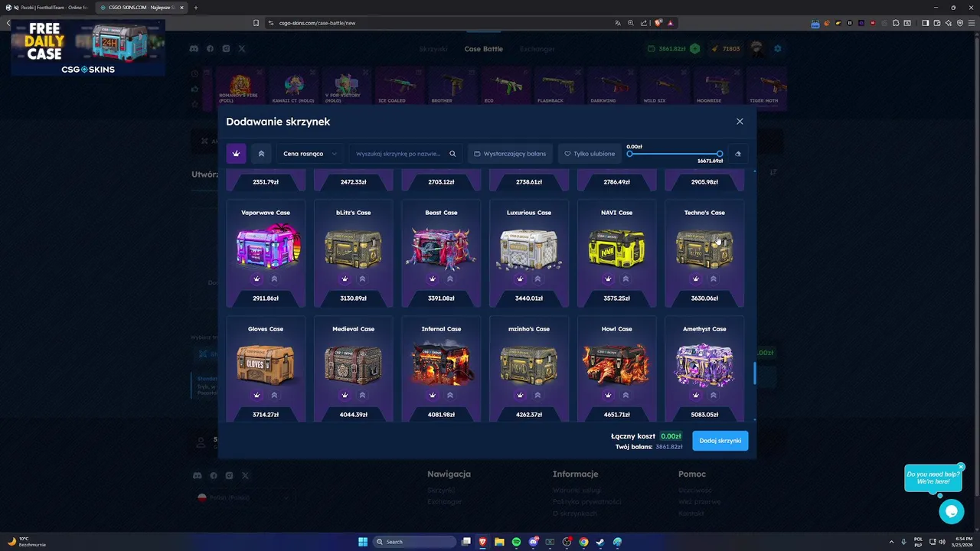Select the mzinho's Case image
The height and width of the screenshot is (551, 980).
529,364
